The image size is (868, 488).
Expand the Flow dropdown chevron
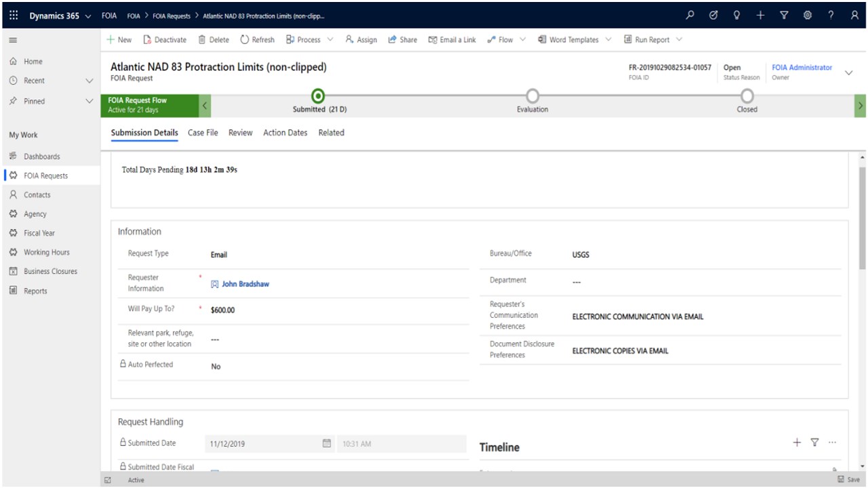pyautogui.click(x=523, y=40)
